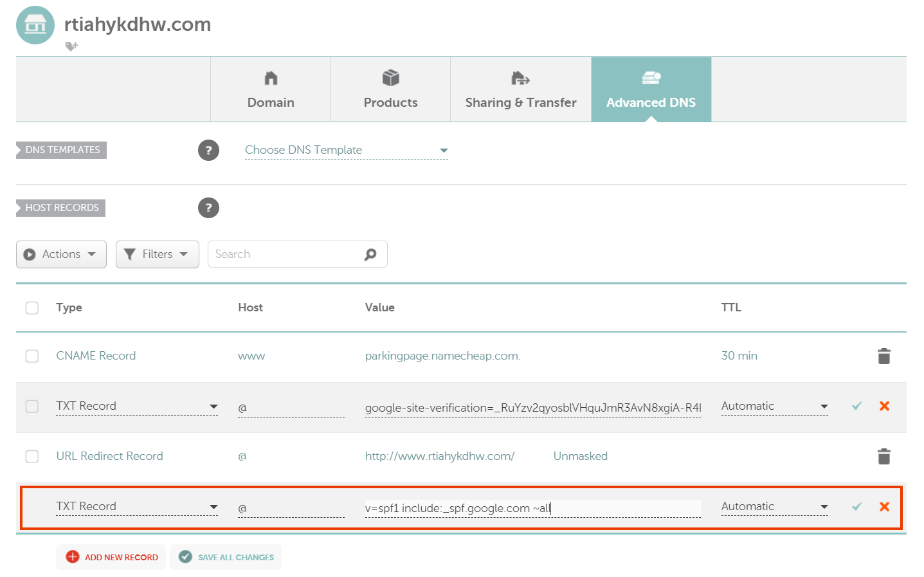Open the Actions dropdown menu

[x=61, y=254]
